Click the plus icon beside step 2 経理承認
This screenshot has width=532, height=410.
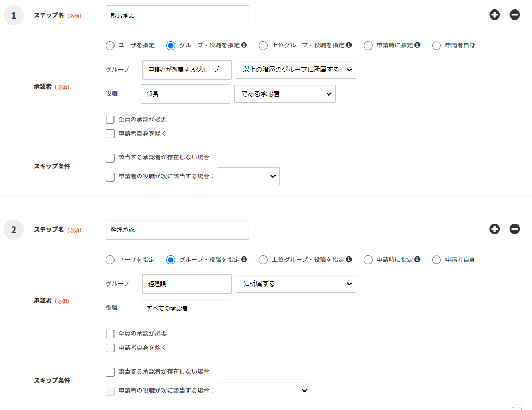495,229
